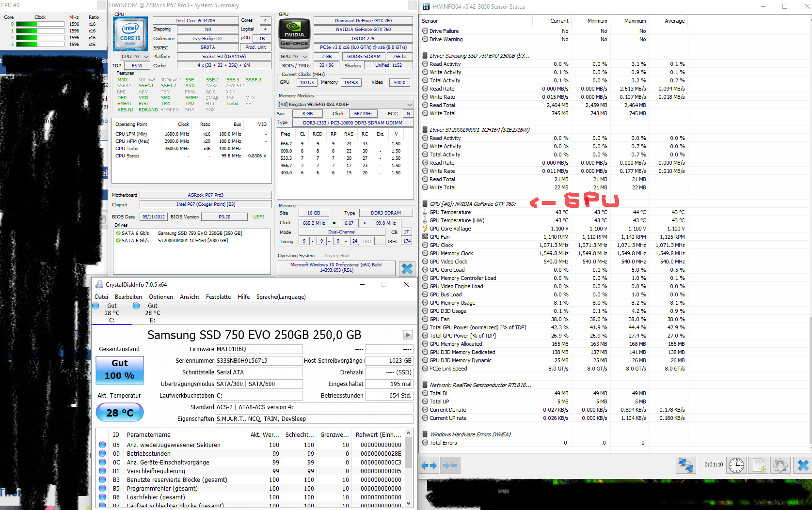This screenshot has width=812, height=510.
Task: Select the E: drive tab in CrystalDiskInfo
Action: coord(153,313)
